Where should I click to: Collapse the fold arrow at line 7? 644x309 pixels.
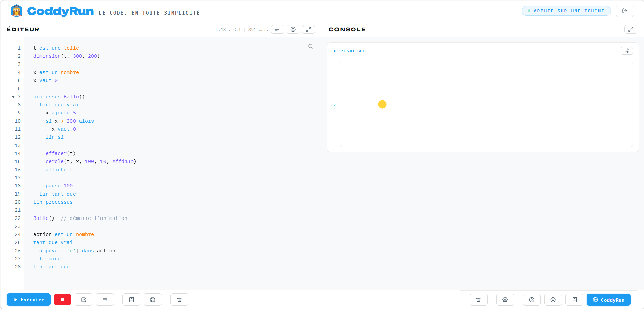(13, 97)
